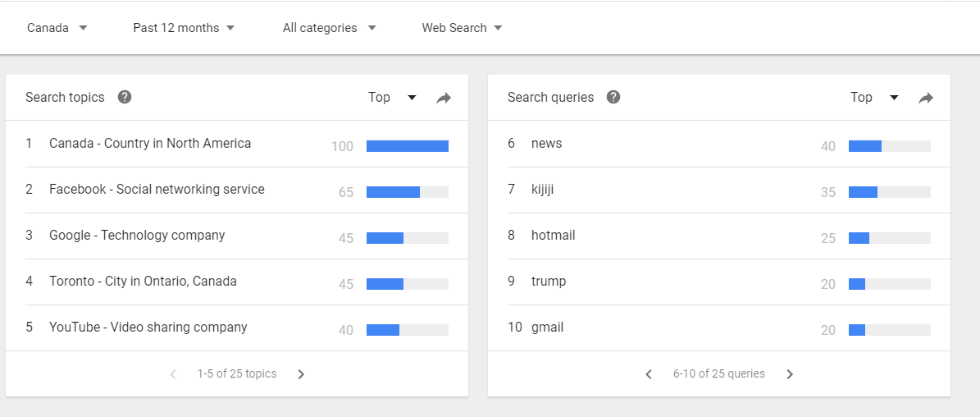
Task: Open the Past 12 months dropdown
Action: 184,28
